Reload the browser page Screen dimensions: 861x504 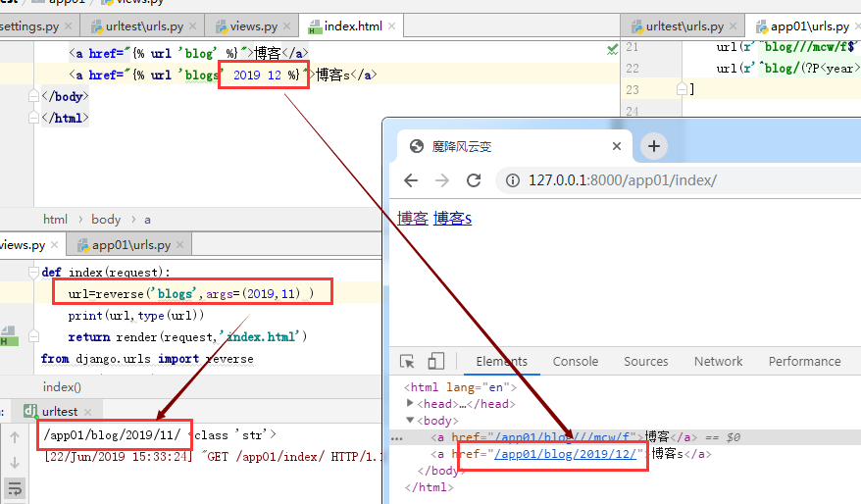pos(474,180)
